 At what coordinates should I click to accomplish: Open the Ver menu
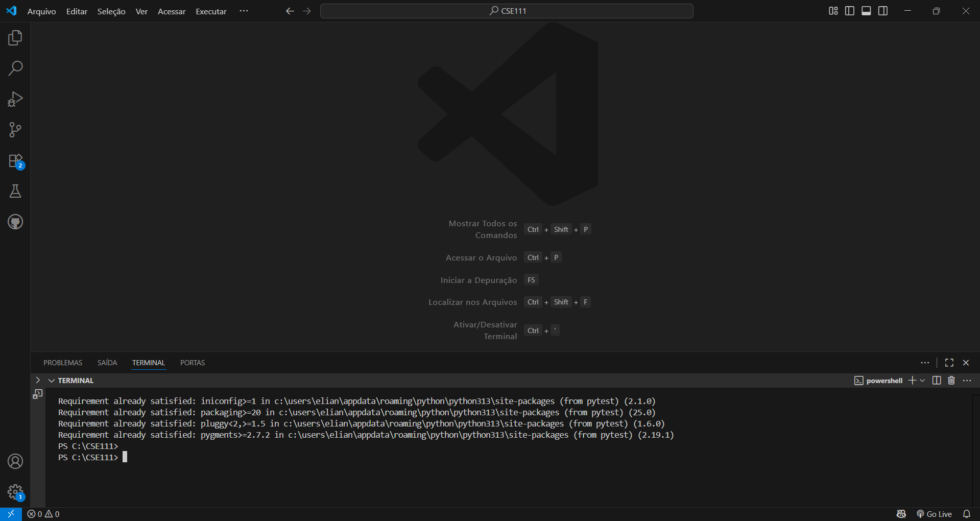141,11
